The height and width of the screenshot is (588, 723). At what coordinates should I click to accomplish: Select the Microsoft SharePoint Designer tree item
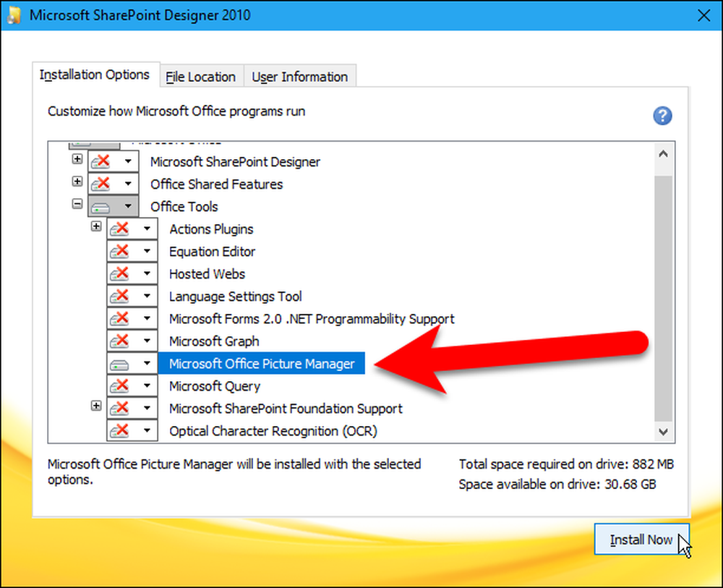click(235, 162)
